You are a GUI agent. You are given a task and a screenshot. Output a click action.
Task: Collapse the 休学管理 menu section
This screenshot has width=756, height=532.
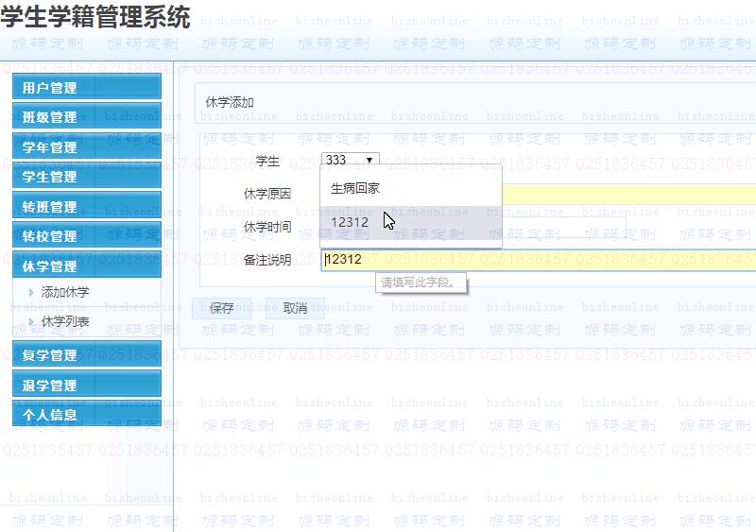pos(87,265)
